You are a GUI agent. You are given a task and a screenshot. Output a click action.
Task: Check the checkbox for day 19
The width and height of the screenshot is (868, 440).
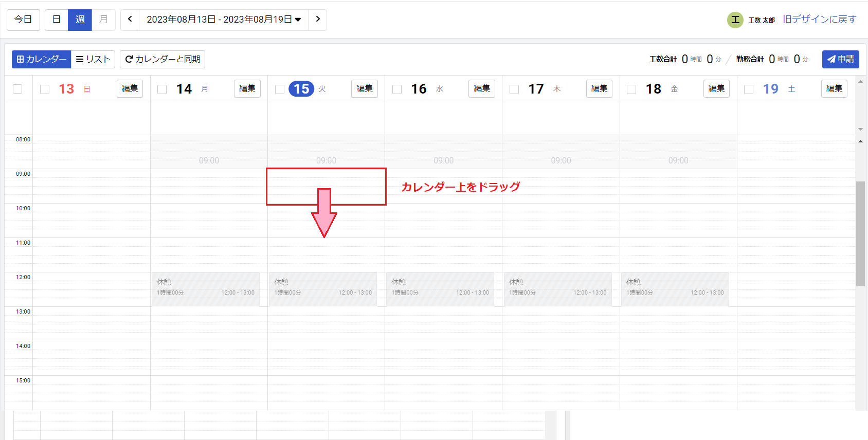(x=749, y=89)
